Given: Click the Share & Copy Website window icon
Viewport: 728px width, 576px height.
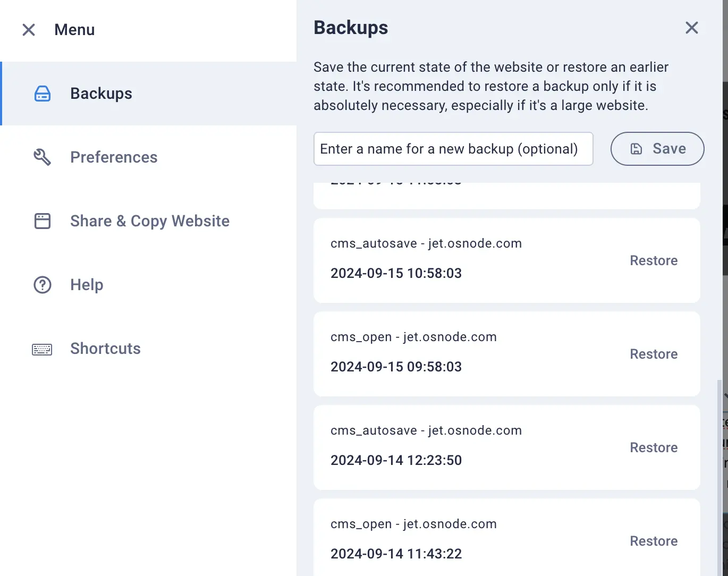Looking at the screenshot, I should [43, 221].
